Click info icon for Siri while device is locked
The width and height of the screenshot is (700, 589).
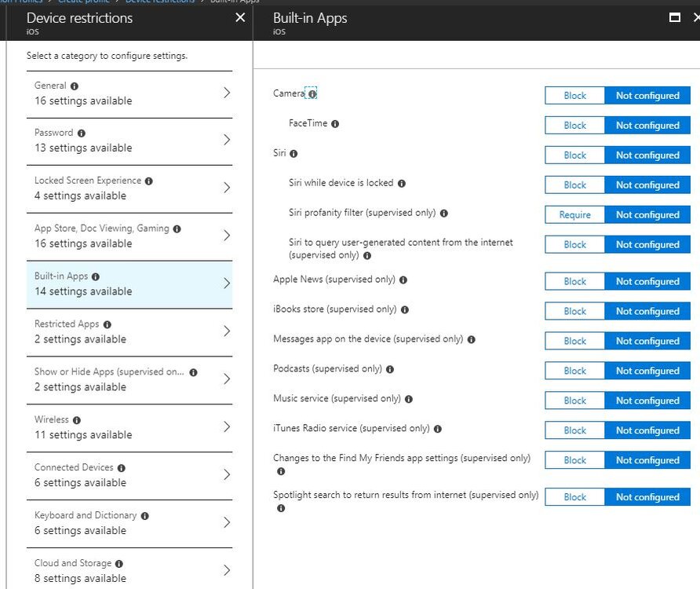point(401,183)
